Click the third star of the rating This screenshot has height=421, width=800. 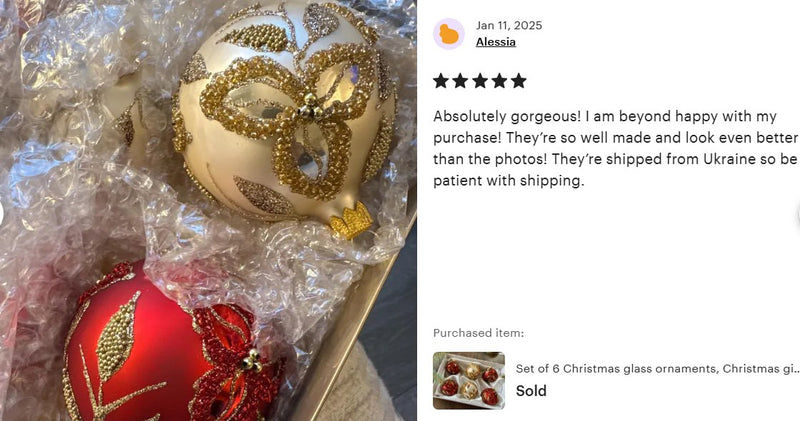coord(480,81)
